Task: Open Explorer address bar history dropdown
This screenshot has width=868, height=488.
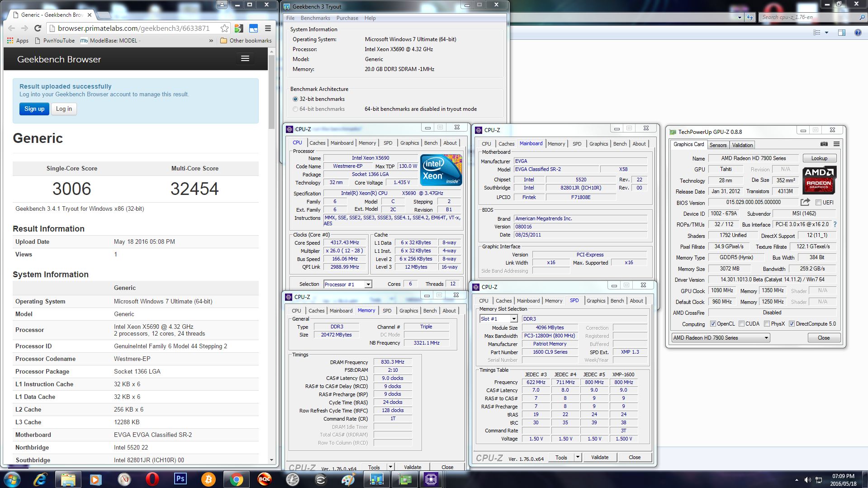Action: tap(740, 17)
